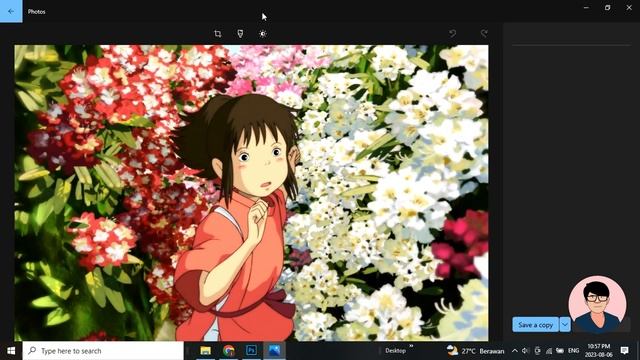This screenshot has height=360, width=640.
Task: Go back with the Photos back arrow
Action: [x=11, y=11]
